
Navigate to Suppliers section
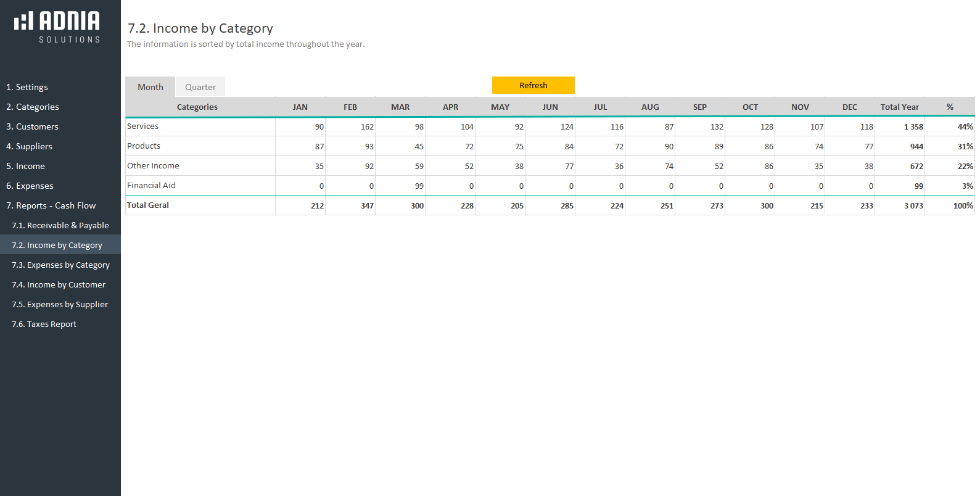coord(29,146)
